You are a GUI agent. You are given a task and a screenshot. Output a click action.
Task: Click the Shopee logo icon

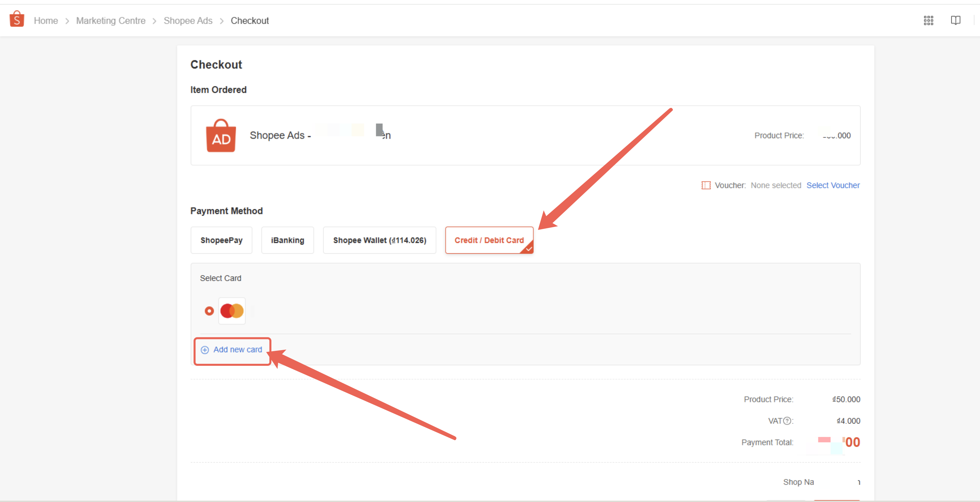17,19
